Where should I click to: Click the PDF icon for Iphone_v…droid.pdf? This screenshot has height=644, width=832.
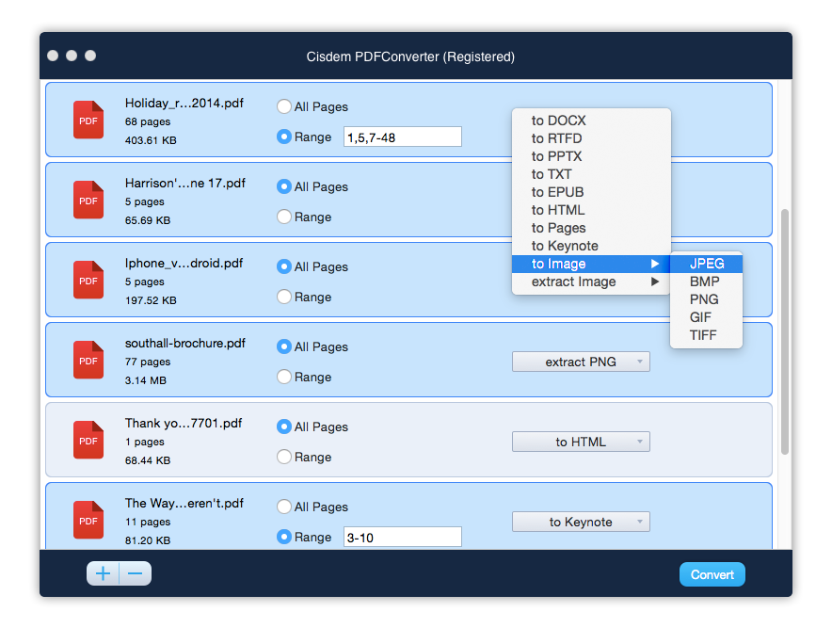(x=88, y=281)
